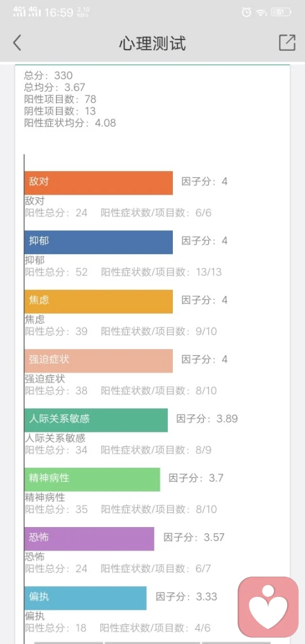
Task: Select the orange 敌对 bar
Action: (98, 182)
